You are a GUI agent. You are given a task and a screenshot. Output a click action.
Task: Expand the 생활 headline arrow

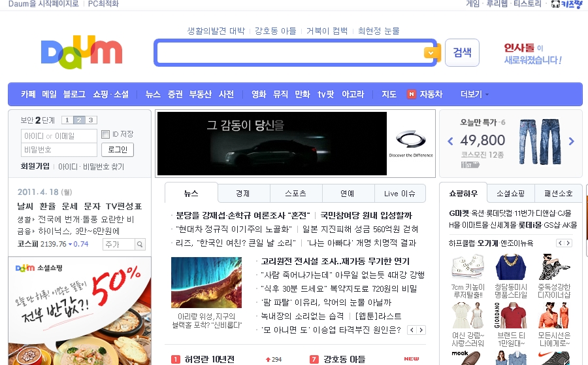34,220
